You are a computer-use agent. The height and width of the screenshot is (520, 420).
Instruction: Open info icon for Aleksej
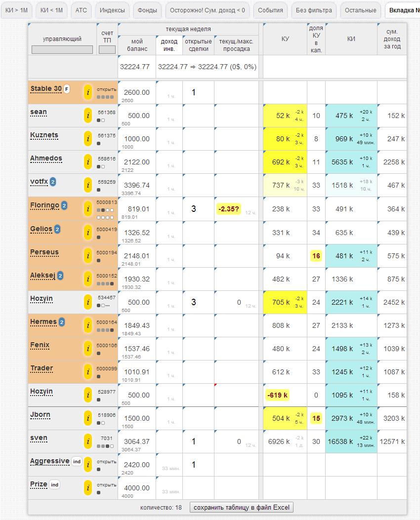(88, 279)
